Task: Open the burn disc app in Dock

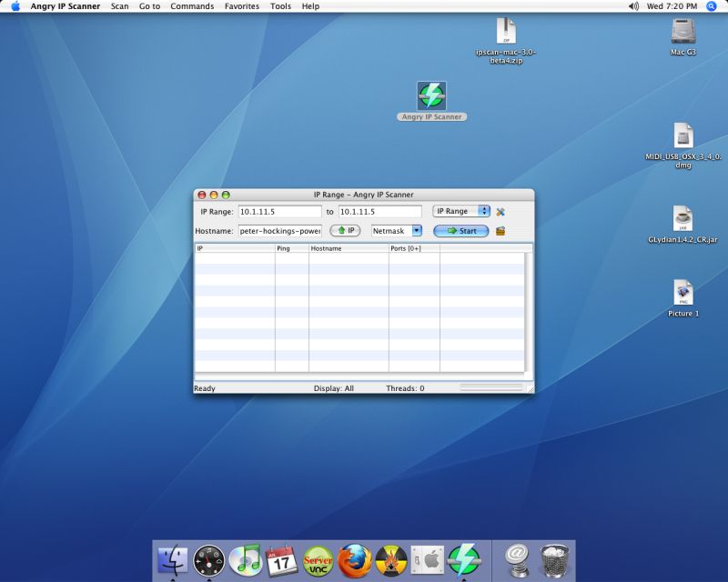Action: (x=391, y=561)
